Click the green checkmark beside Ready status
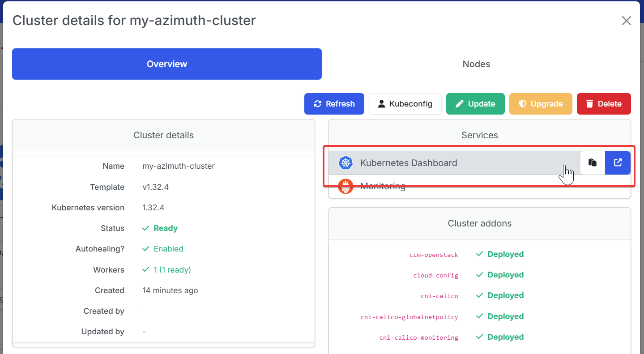The height and width of the screenshot is (354, 644). pos(145,228)
